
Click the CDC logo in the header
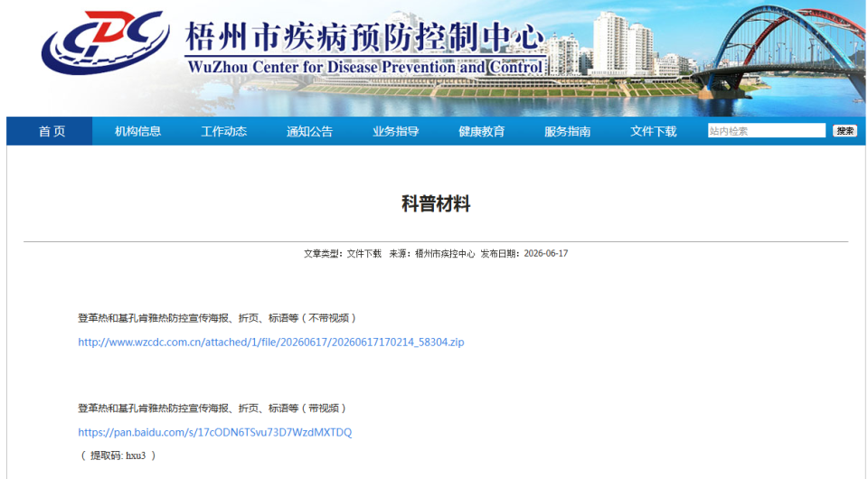coord(105,42)
